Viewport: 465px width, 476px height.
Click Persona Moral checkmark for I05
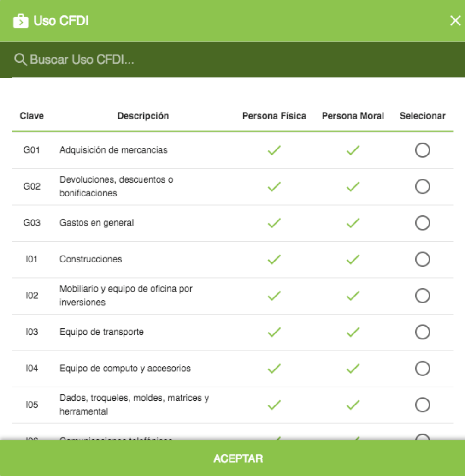click(x=353, y=405)
